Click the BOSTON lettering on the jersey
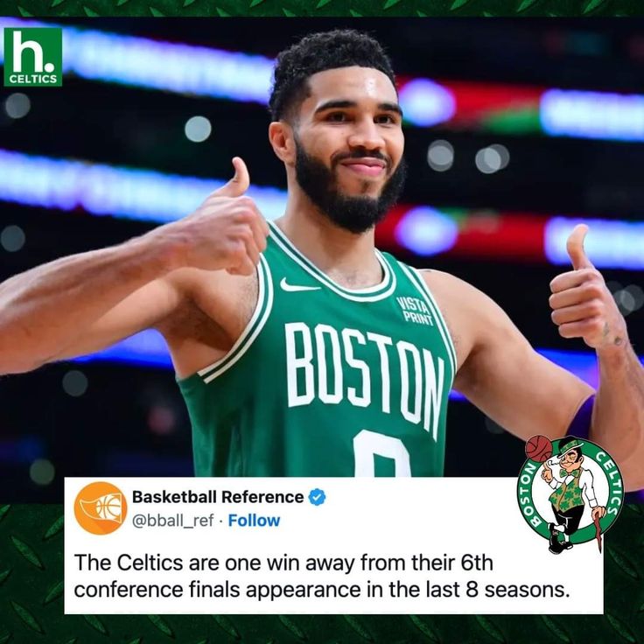 [365, 377]
